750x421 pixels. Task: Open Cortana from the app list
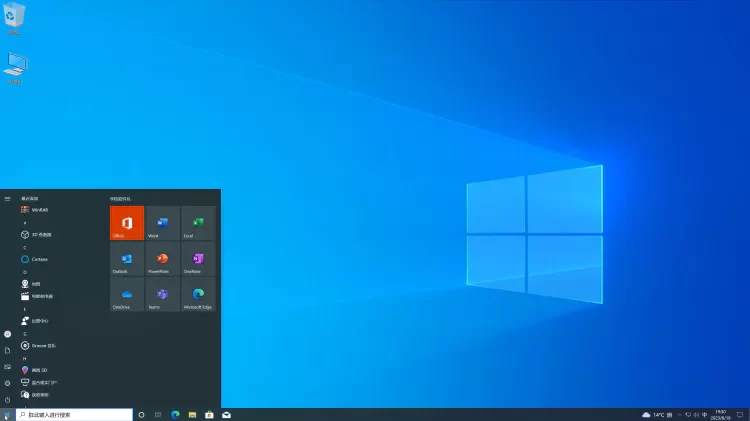click(40, 259)
